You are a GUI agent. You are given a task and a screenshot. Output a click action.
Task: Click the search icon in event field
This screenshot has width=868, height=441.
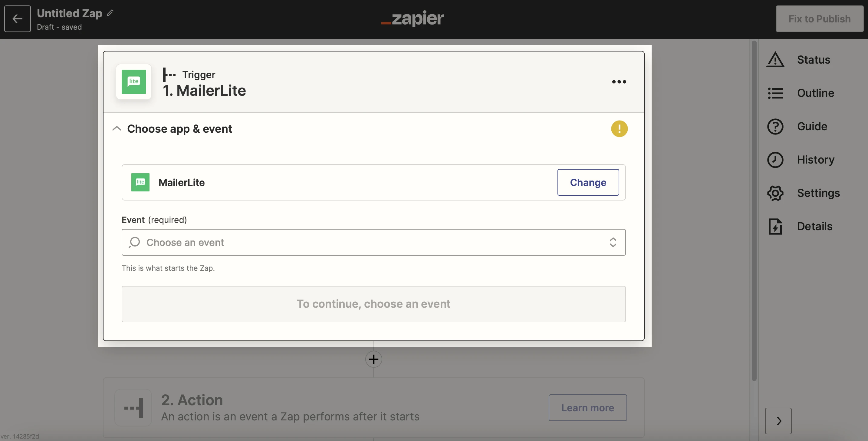coord(134,242)
